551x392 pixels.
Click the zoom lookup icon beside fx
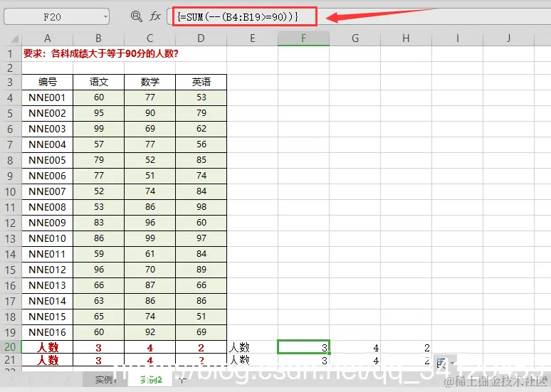coord(137,16)
